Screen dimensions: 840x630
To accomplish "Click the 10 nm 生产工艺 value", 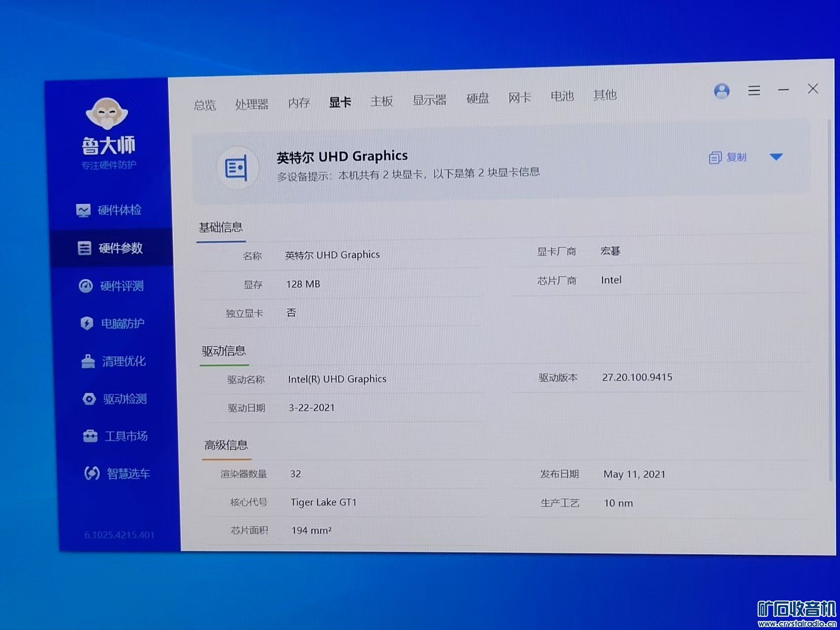I will (618, 503).
